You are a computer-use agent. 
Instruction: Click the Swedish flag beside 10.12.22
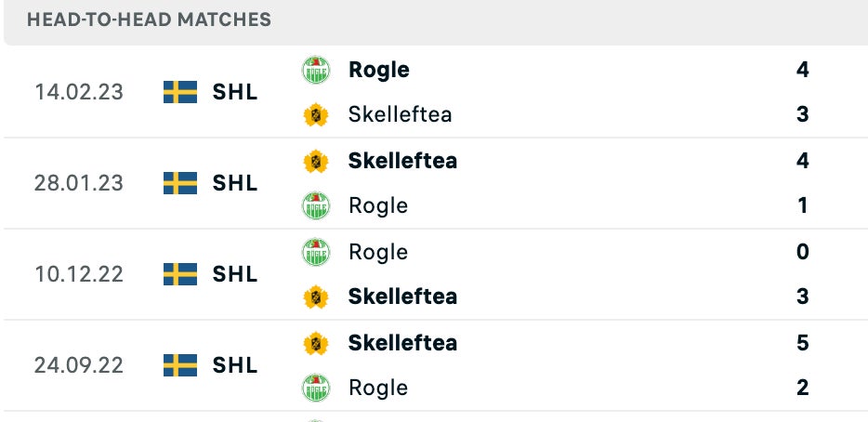180,274
